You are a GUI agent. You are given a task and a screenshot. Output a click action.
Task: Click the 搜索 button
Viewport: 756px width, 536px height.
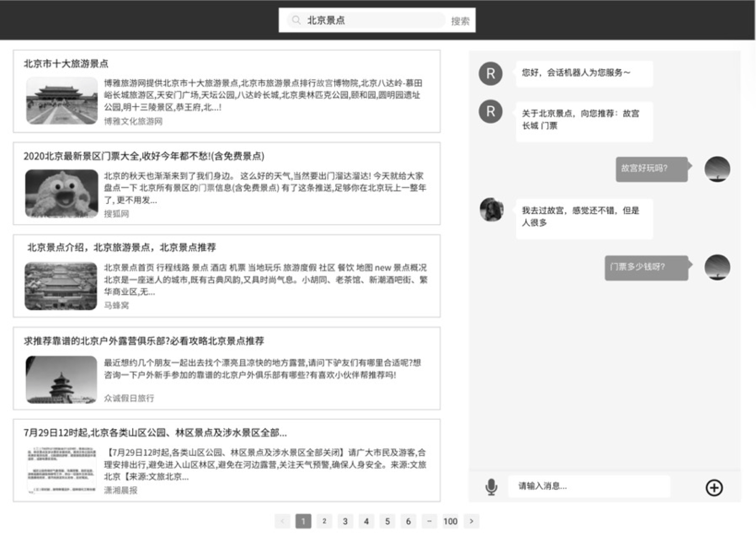point(460,21)
